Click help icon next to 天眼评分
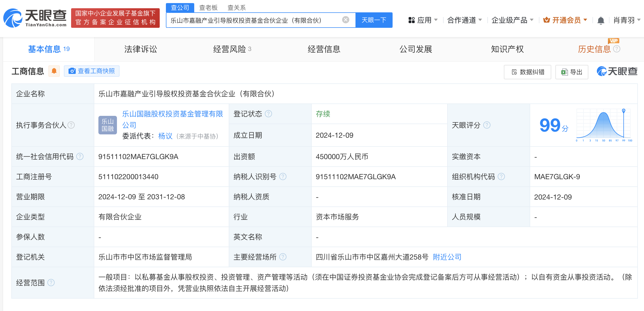 [487, 125]
